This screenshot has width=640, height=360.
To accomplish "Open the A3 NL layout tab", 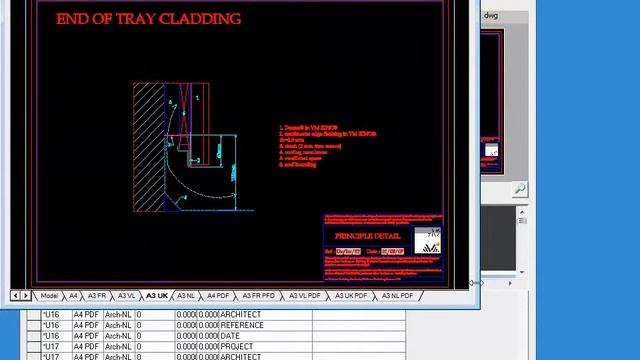I will click(x=186, y=296).
